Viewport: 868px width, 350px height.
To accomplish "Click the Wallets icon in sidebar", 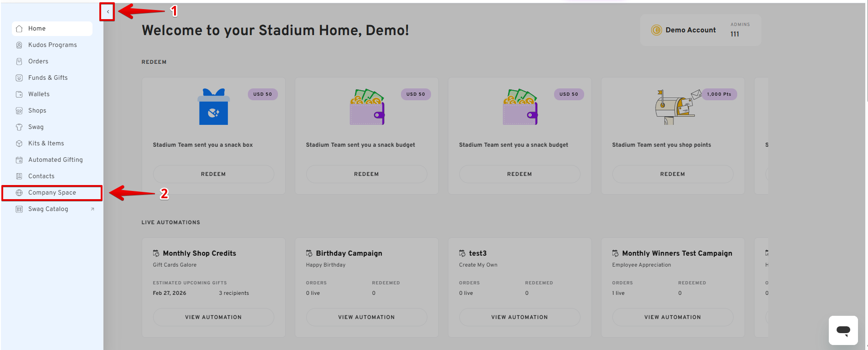I will point(19,94).
